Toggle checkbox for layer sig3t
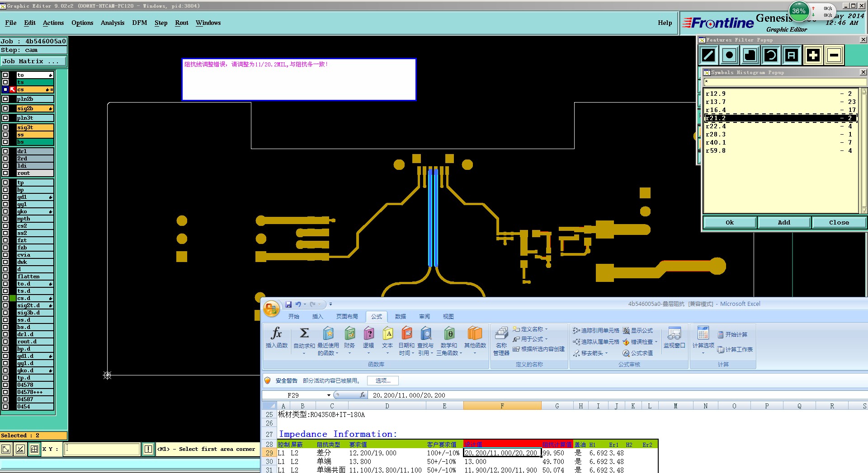 click(5, 127)
